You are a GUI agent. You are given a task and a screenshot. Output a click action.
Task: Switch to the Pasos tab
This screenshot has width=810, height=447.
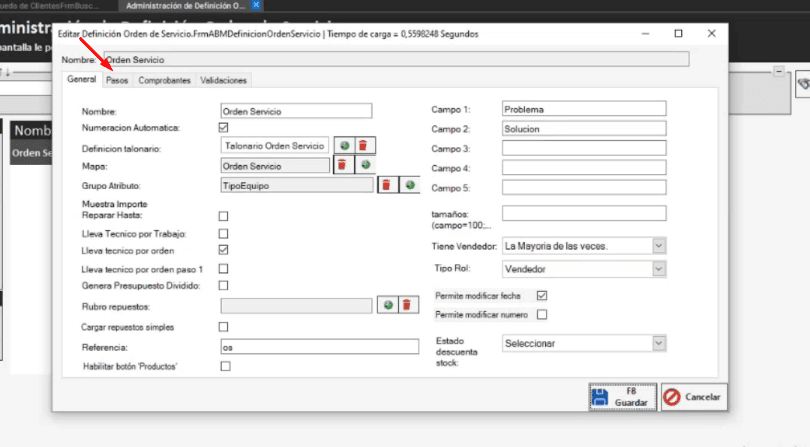coord(117,80)
